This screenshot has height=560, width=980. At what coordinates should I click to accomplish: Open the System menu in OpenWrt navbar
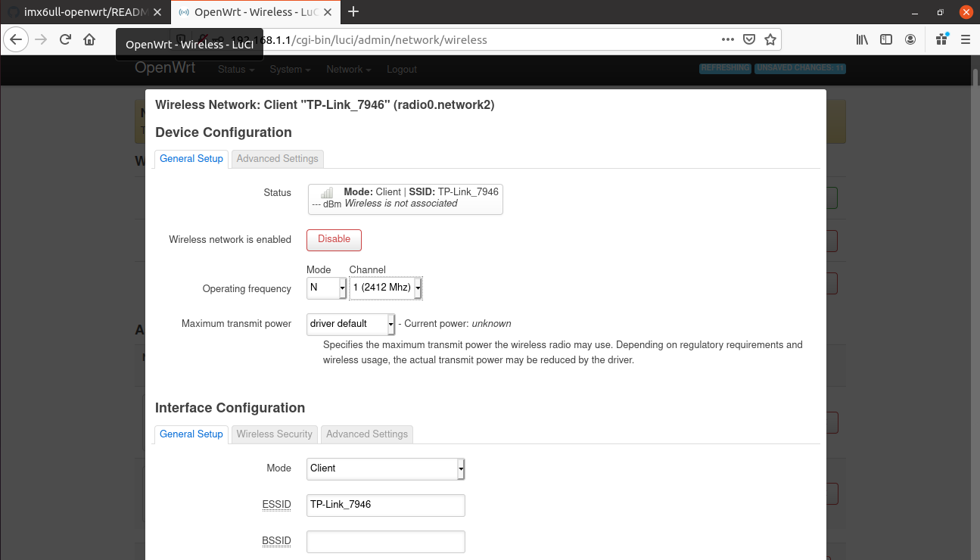290,70
